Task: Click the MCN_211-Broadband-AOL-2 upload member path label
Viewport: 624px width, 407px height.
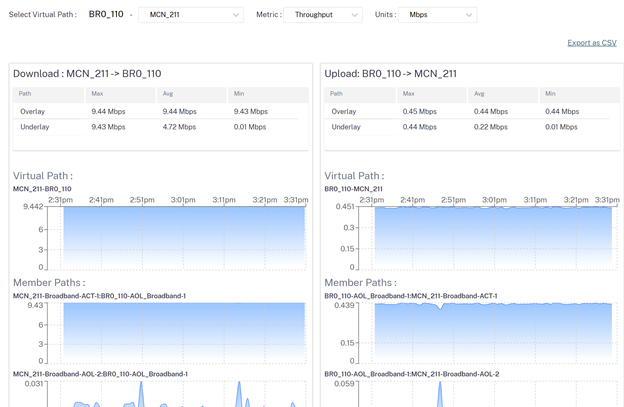Action: pyautogui.click(x=411, y=374)
